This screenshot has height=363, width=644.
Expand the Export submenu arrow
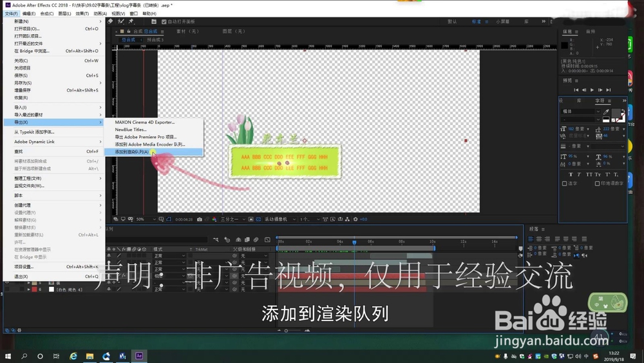pyautogui.click(x=100, y=123)
